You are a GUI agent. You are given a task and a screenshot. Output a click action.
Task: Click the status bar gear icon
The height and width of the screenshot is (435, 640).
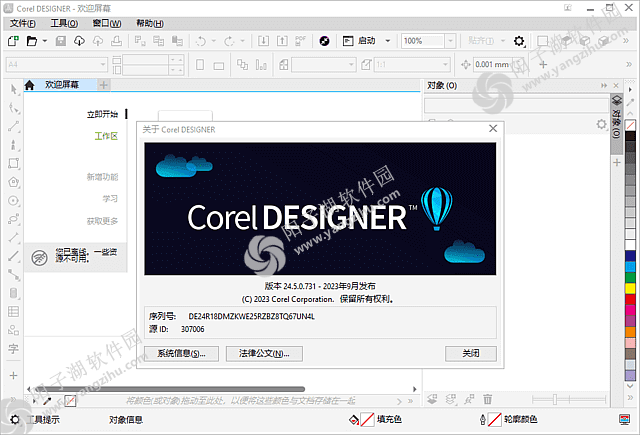[x=14, y=419]
